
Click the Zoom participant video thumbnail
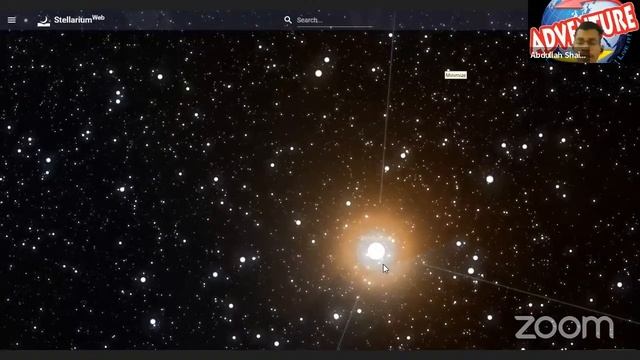[584, 31]
